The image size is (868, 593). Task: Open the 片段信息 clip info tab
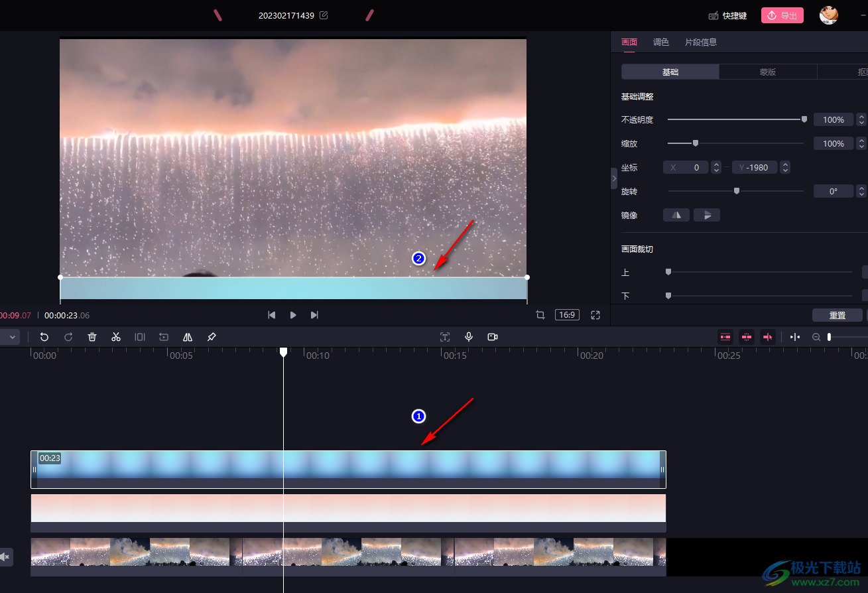[701, 42]
